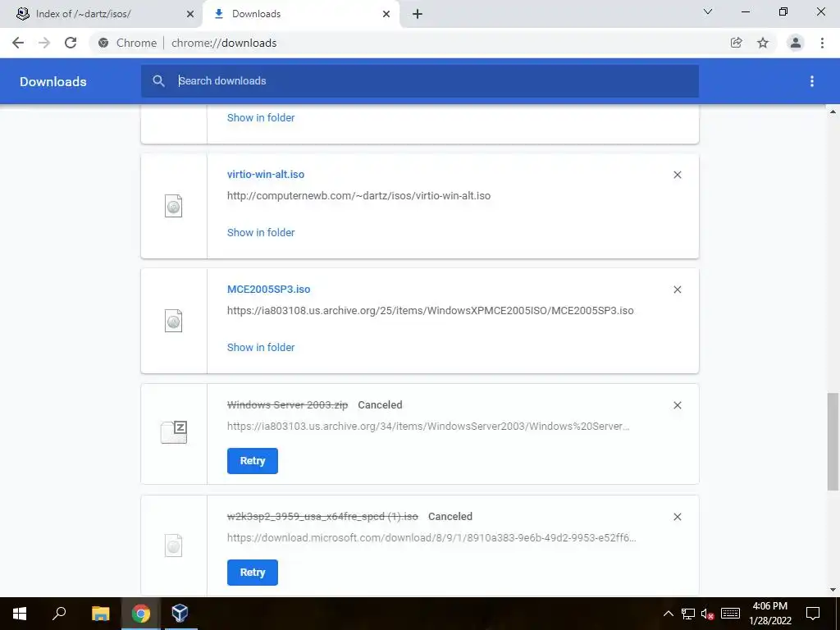The width and height of the screenshot is (840, 630).
Task: Click the MCE2005SP3.iso disc file icon
Action: (174, 321)
